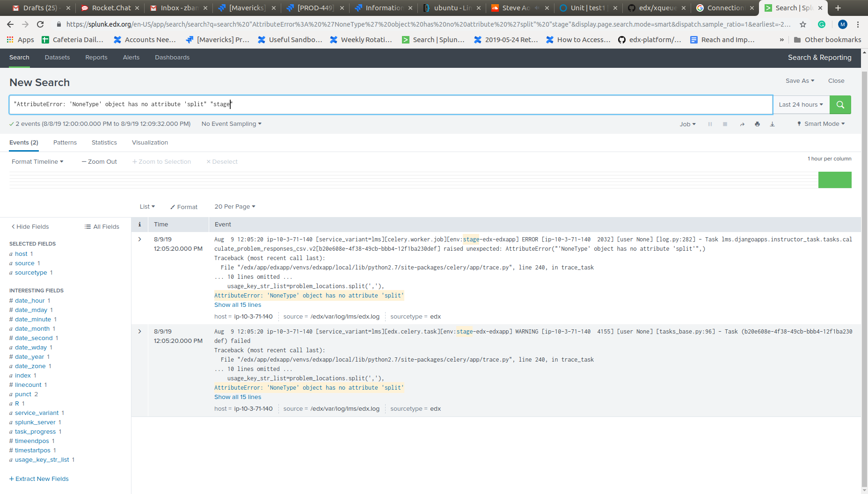Image resolution: width=868 pixels, height=494 pixels.
Task: Select punct interesting field
Action: (23, 394)
